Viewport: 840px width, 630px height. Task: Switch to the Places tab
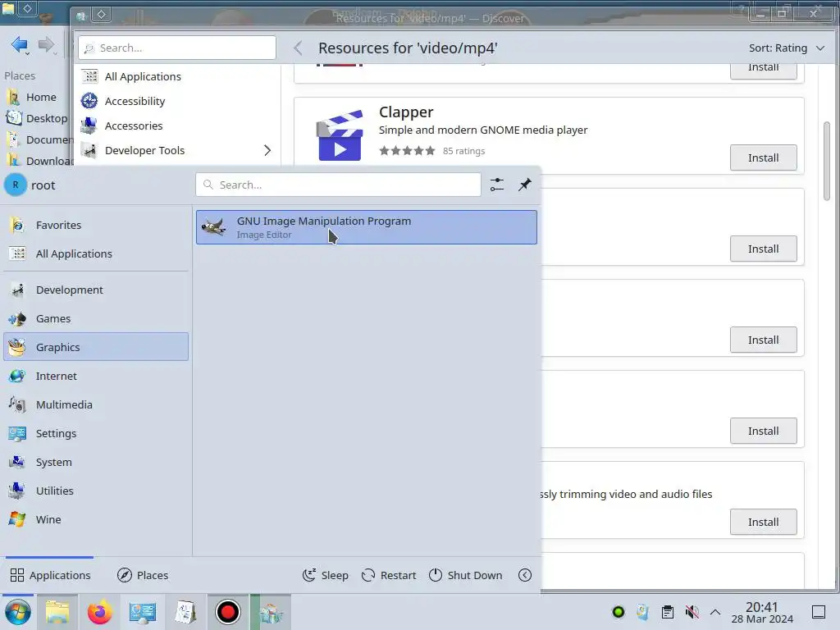pos(143,575)
